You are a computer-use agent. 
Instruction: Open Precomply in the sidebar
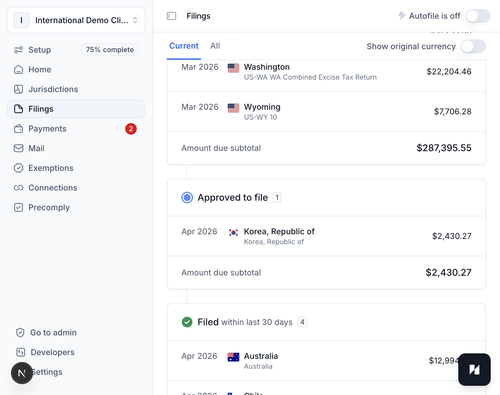(x=76, y=207)
